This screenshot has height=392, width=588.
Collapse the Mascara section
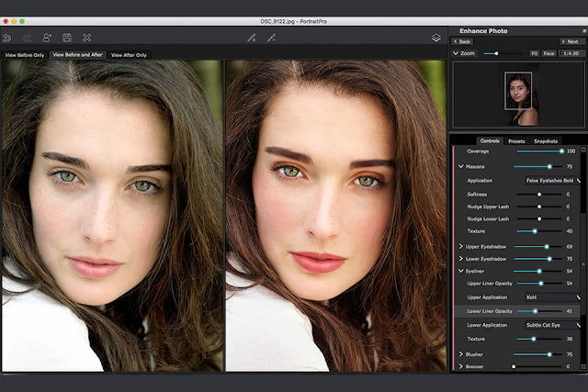461,166
